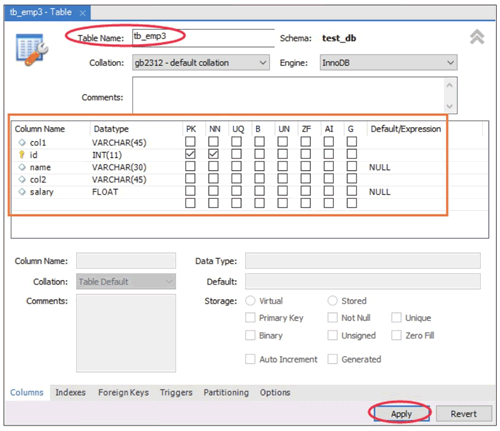This screenshot has width=500, height=431.
Task: Open the gb2312 Collation dropdown
Action: [x=201, y=63]
